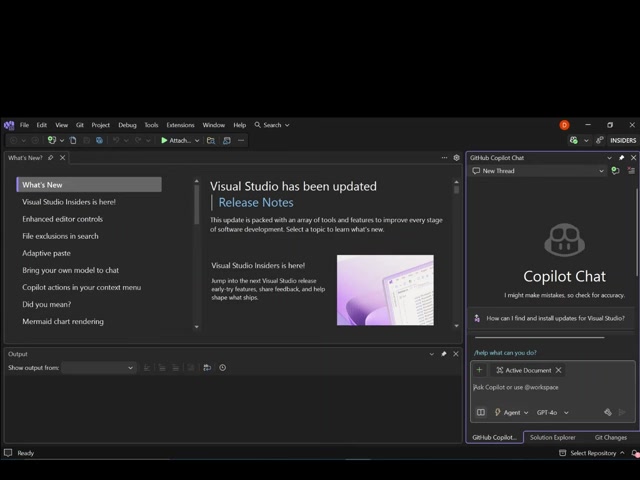
Task: Click the notifications bell in the status bar
Action: point(635,453)
